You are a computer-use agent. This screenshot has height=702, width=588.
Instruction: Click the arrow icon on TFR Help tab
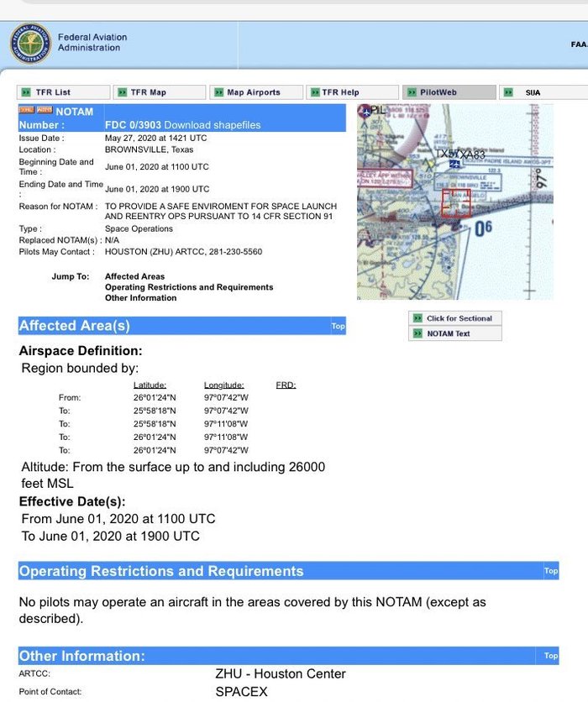click(313, 92)
